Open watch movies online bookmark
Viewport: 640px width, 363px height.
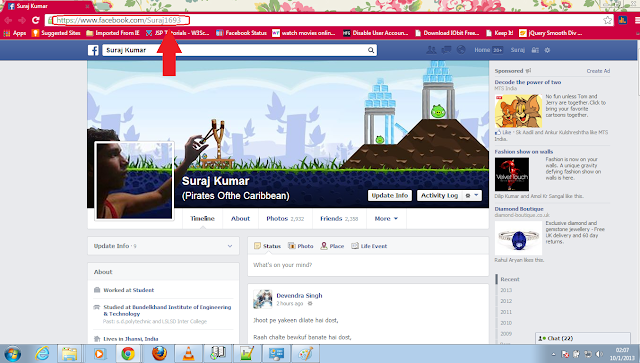point(304,33)
